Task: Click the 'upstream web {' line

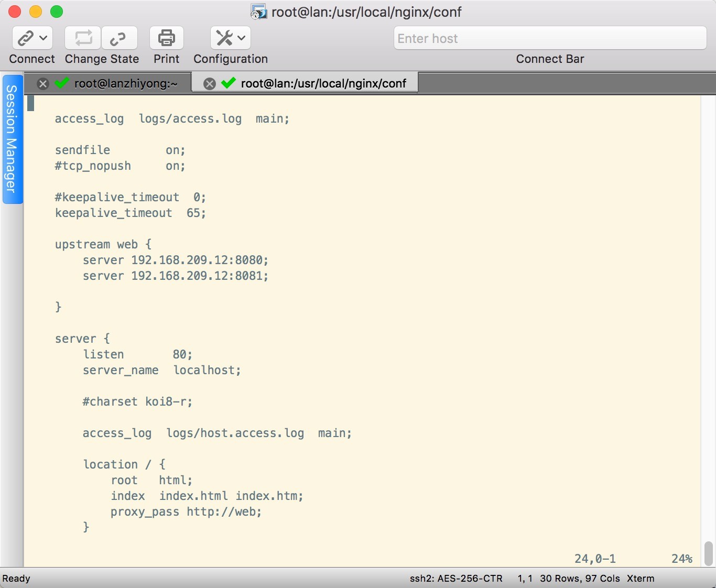Action: click(103, 244)
